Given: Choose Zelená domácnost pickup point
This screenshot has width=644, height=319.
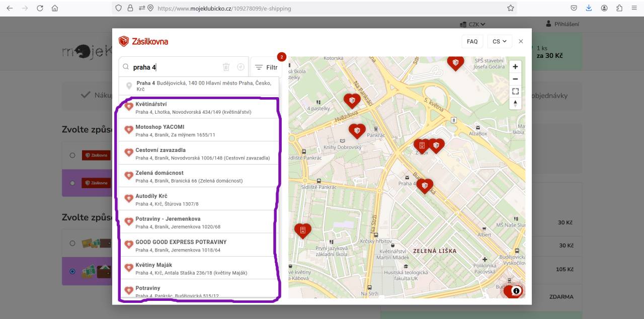Looking at the screenshot, I should click(x=198, y=176).
